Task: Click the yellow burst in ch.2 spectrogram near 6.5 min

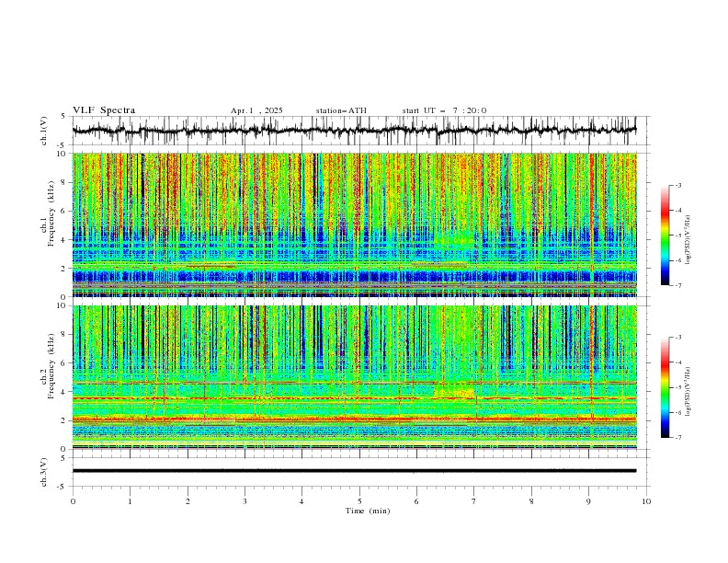Action: [x=454, y=391]
